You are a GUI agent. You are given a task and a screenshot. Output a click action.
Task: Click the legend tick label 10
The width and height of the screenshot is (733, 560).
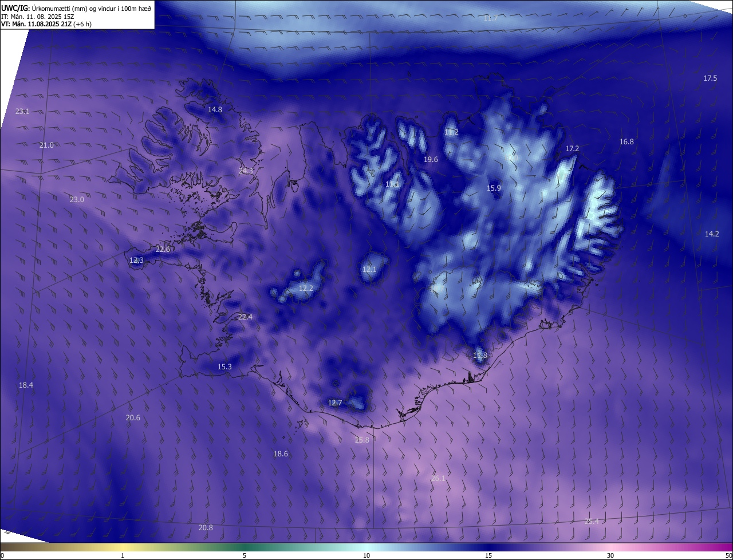[x=366, y=555]
